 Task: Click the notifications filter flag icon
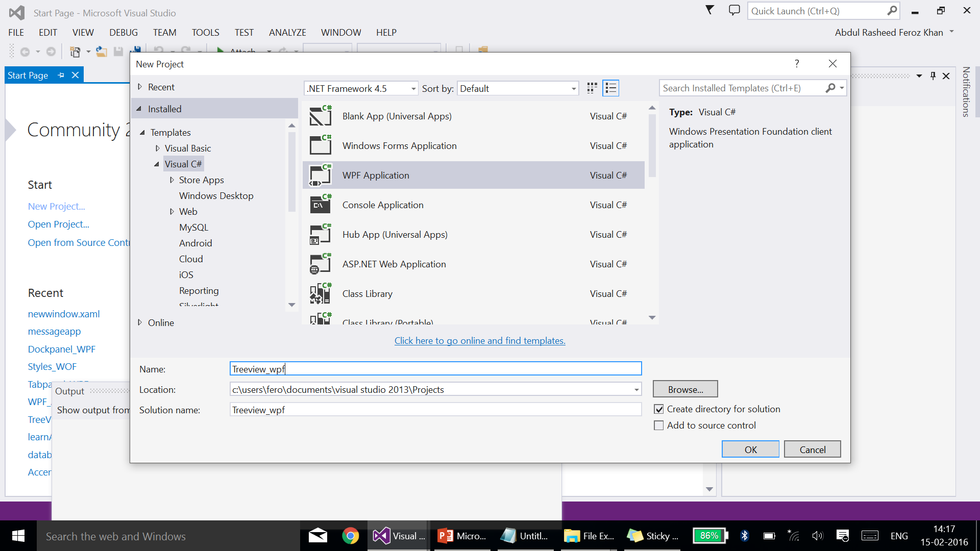tap(709, 10)
